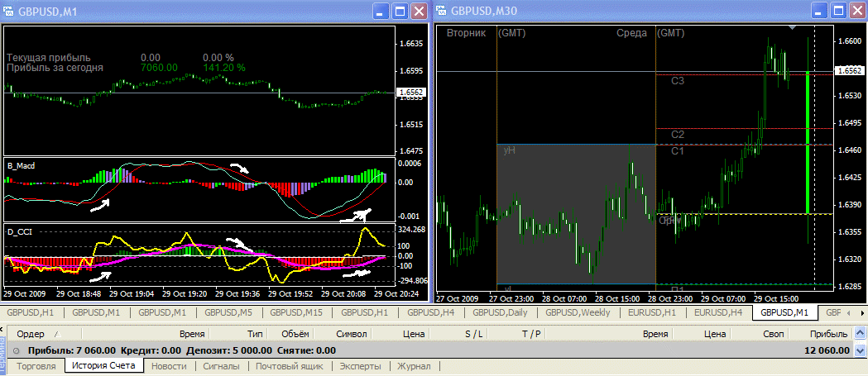Select the highlighted active GBPUSD,M1 chart tab
This screenshot has height=376, width=868.
tap(784, 312)
